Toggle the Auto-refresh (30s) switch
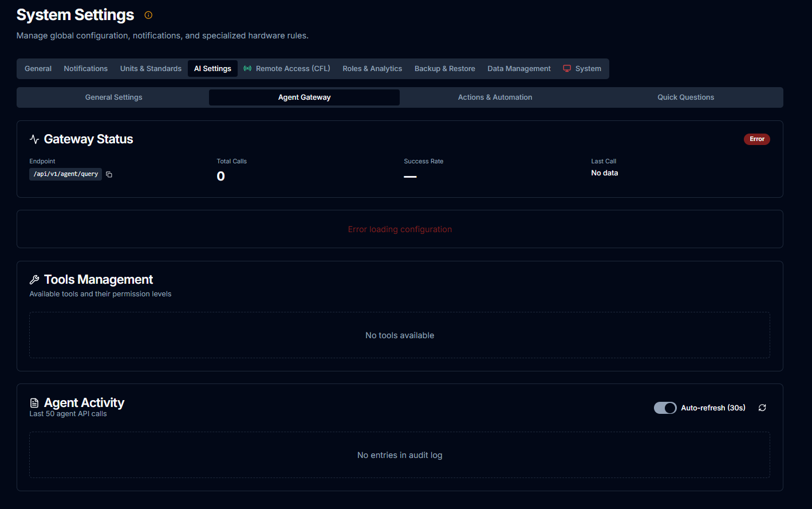The width and height of the screenshot is (812, 509). click(x=665, y=408)
